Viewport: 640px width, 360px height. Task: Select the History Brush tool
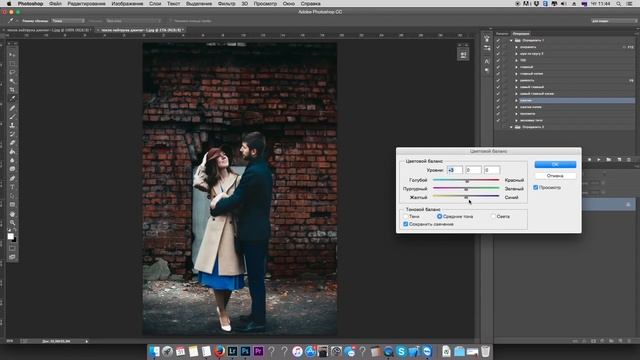pyautogui.click(x=12, y=134)
